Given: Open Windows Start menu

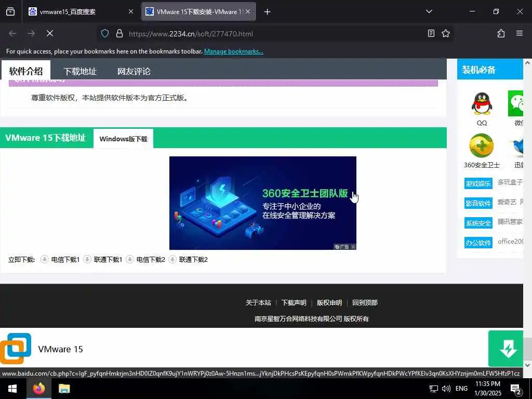Looking at the screenshot, I should click(12, 389).
